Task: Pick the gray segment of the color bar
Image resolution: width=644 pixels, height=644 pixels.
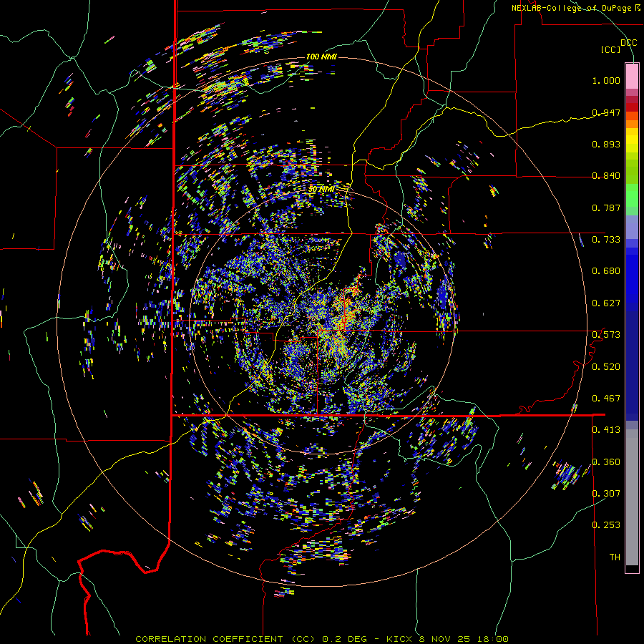Action: [632, 497]
